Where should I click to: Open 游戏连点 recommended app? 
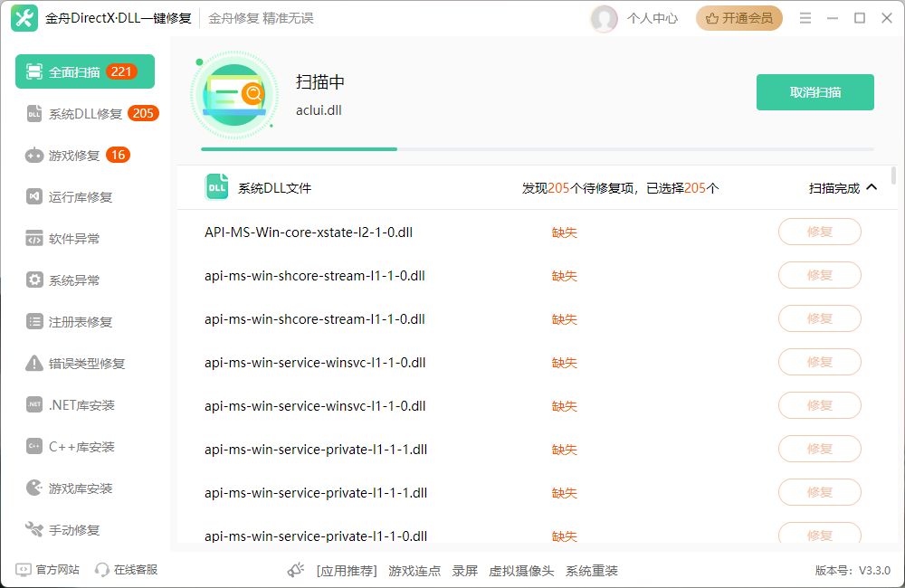pyautogui.click(x=414, y=571)
